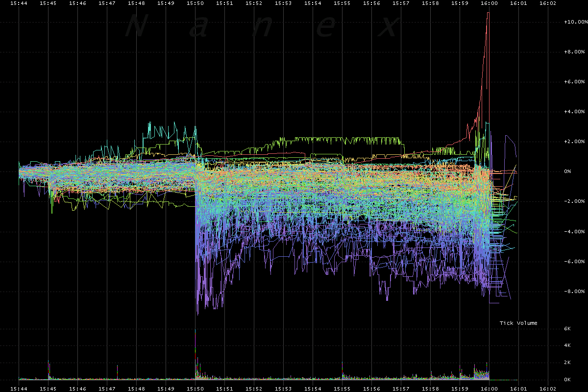
Task: Select 15:49 on the top time axis
Action: [166, 3]
